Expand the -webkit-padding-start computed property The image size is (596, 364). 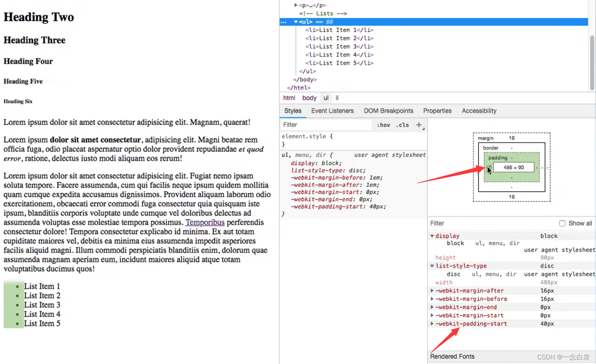coord(432,324)
